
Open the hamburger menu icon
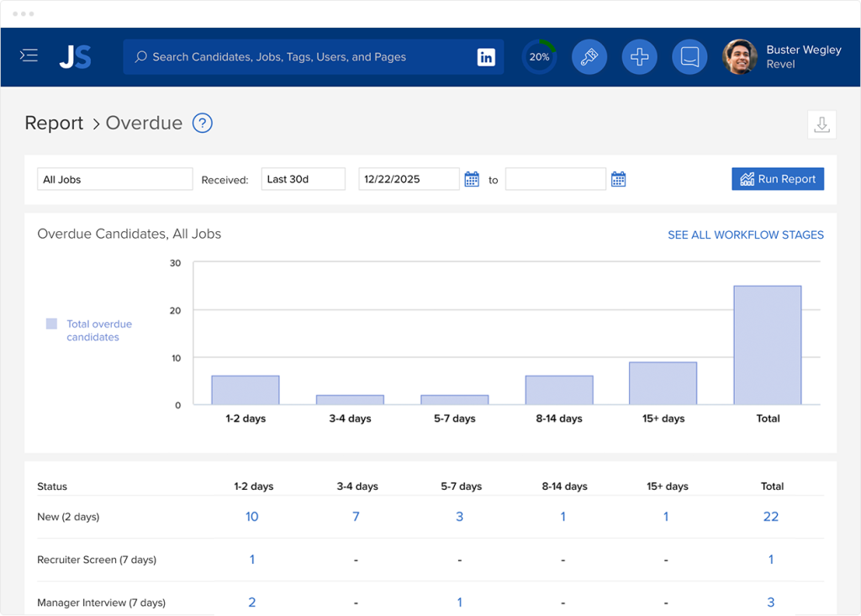tap(29, 55)
